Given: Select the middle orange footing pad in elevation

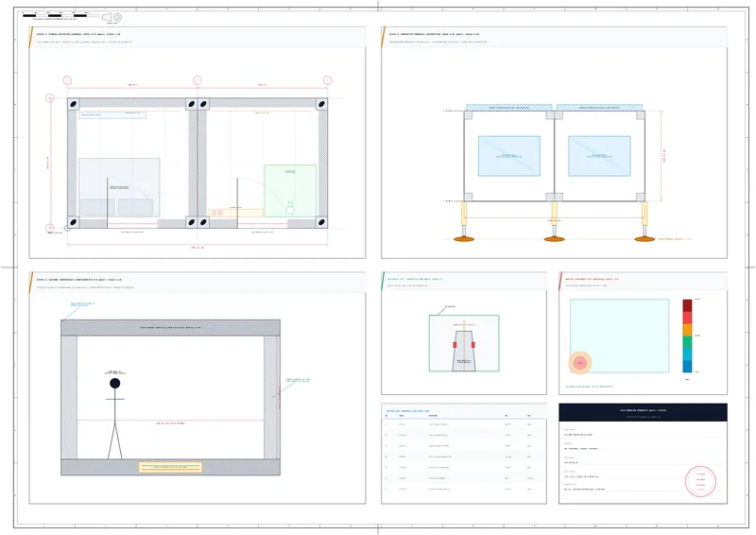Looking at the screenshot, I should tap(555, 239).
